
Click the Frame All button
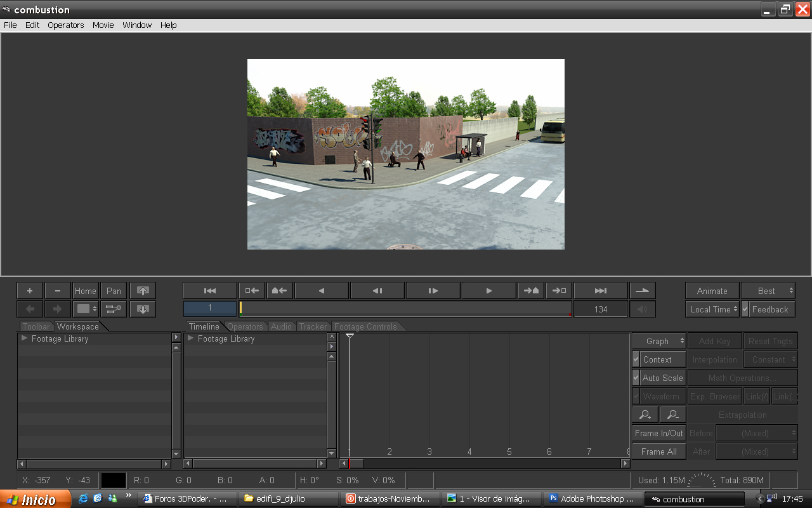[659, 451]
